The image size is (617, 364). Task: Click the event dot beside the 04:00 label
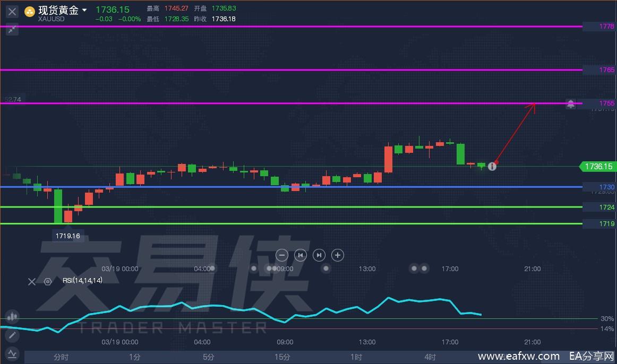(212, 268)
